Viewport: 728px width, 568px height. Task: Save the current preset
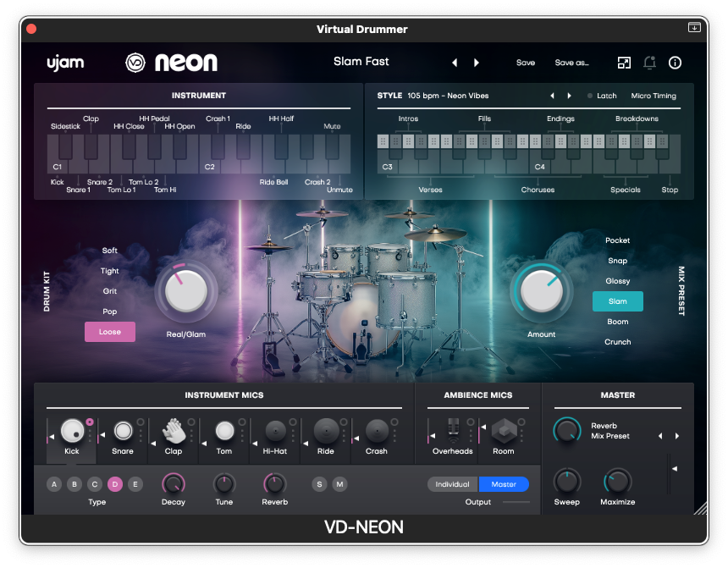[526, 63]
